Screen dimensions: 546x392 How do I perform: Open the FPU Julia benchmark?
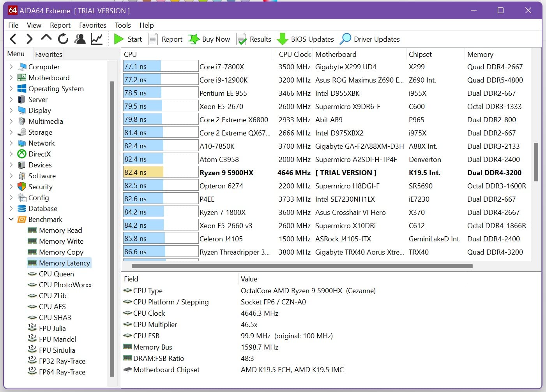[47, 329]
